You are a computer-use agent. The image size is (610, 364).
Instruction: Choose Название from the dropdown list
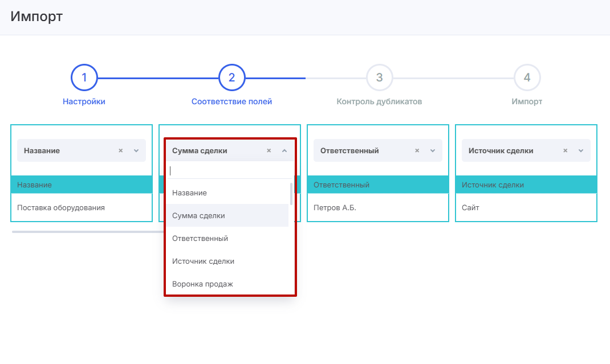(190, 193)
